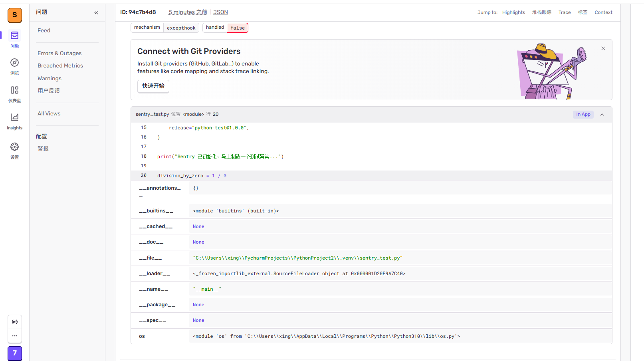Image resolution: width=644 pixels, height=361 pixels.
Task: Click the broadcast what's new icon
Action: pos(15,322)
